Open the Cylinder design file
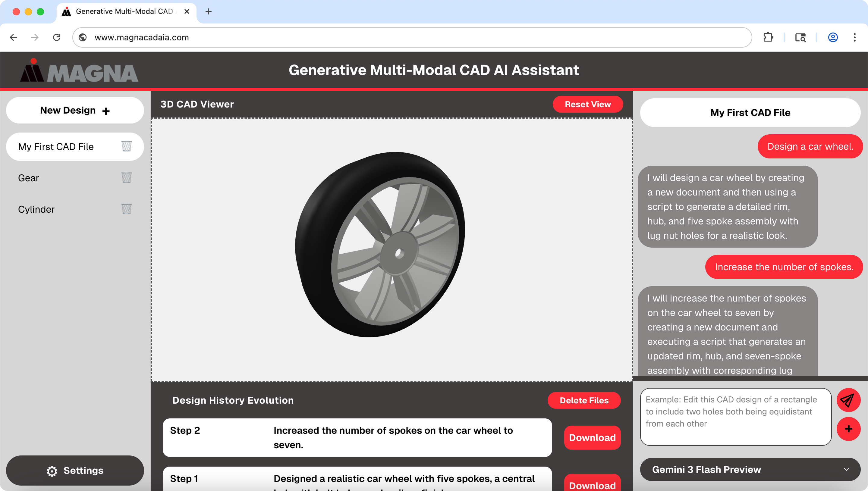 point(36,209)
